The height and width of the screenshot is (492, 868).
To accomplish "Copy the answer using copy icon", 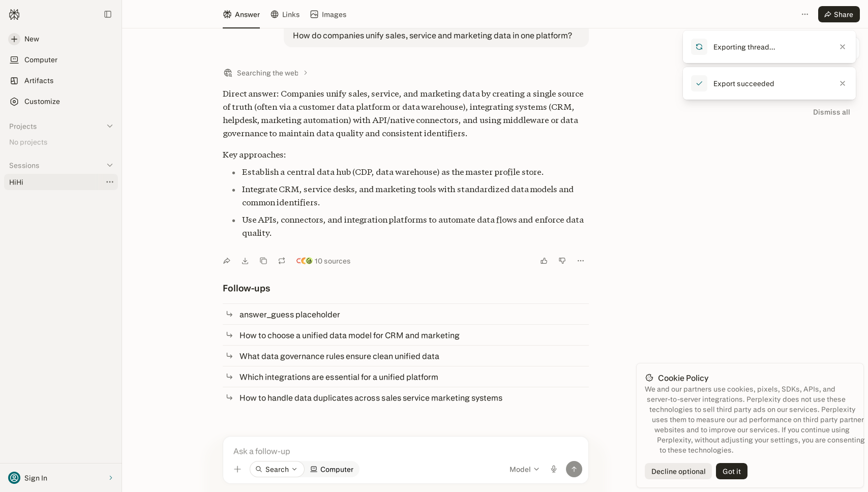I will click(263, 261).
